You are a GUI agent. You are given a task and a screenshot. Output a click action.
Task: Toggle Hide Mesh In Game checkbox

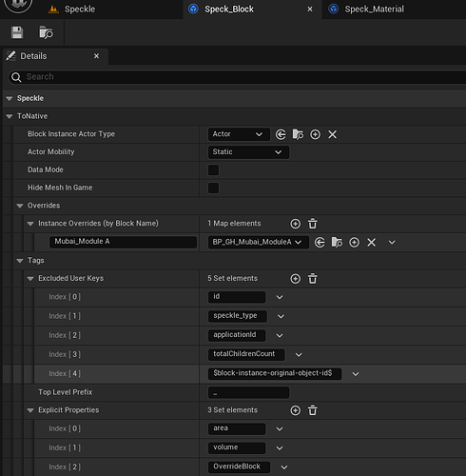(x=213, y=188)
